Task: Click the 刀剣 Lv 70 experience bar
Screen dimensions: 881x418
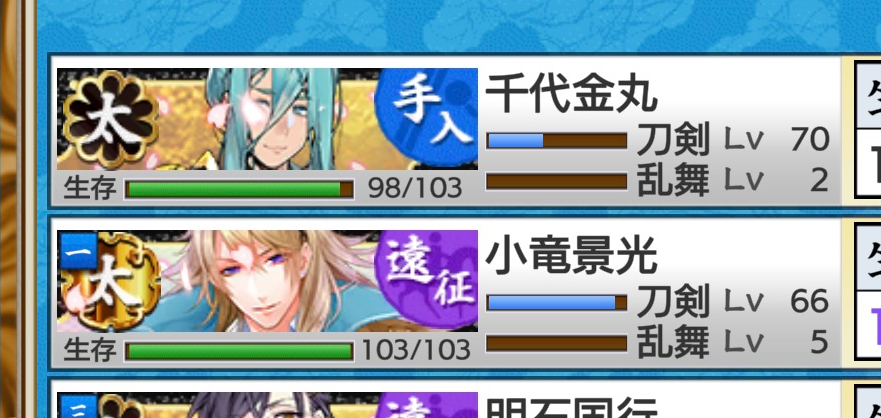Action: pos(556,140)
